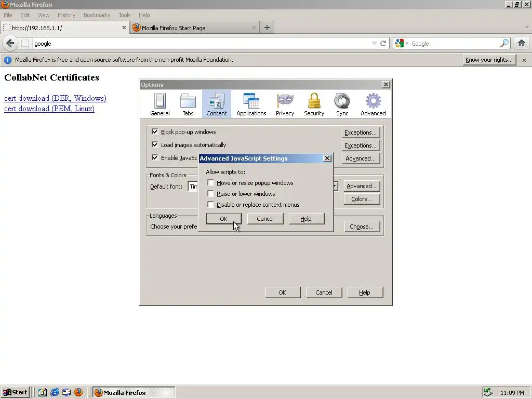Open the Firefox home page icon
Viewport: 532px width, 399px height.
coord(522,44)
